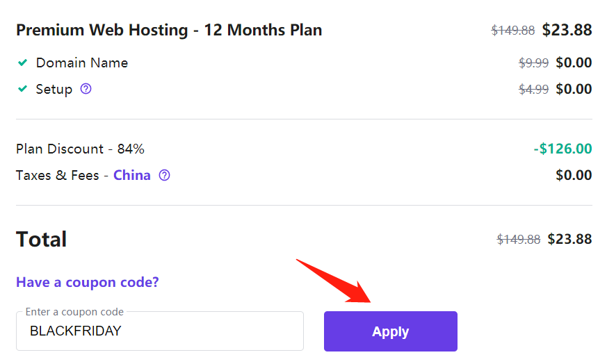607x364 pixels.
Task: Click the "Have a coupon code?" link
Action: coord(88,282)
